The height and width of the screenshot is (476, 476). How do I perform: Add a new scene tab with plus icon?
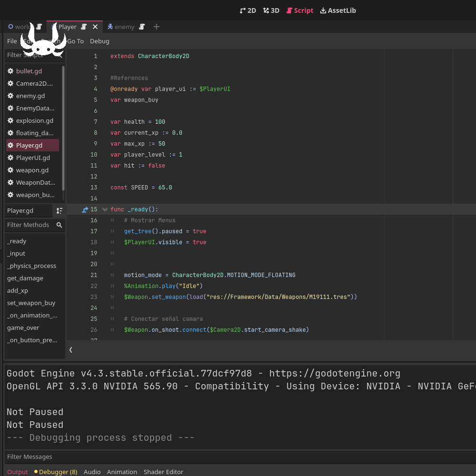coord(156,27)
